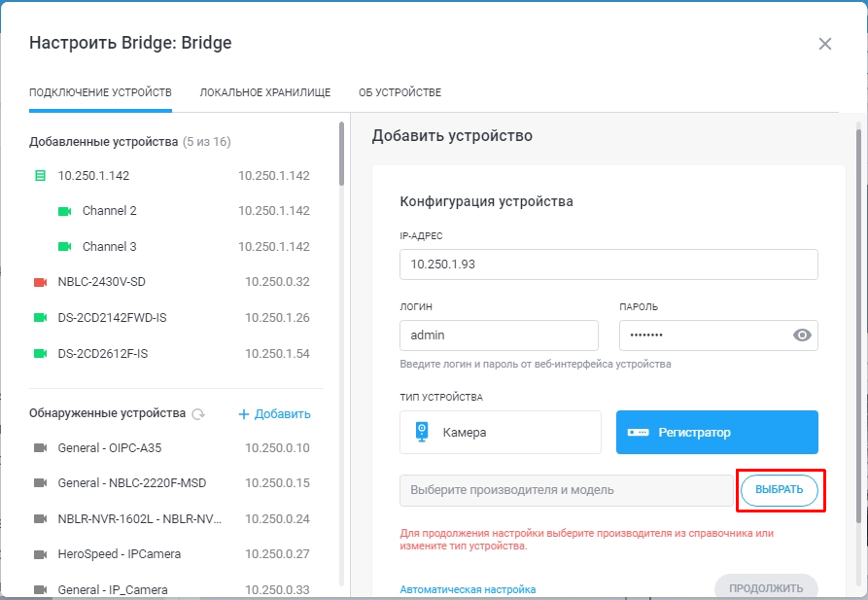The width and height of the screenshot is (868, 600).
Task: Click the green camera icon for Channel 2
Action: tap(65, 211)
